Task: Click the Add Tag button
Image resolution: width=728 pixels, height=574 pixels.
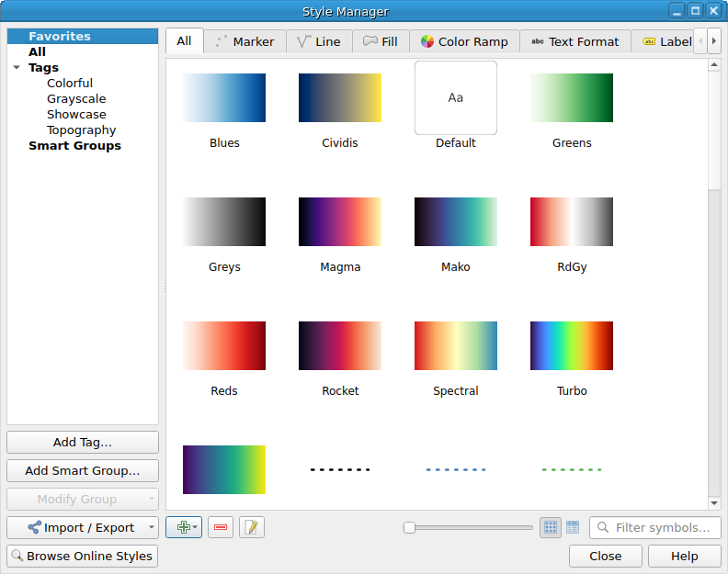Action: click(83, 442)
